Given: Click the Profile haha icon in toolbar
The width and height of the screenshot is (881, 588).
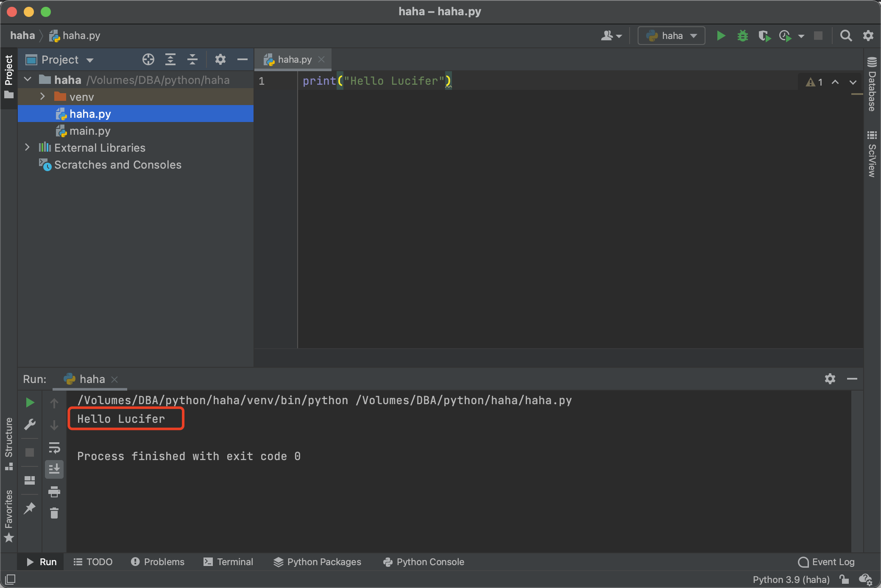Looking at the screenshot, I should point(786,36).
